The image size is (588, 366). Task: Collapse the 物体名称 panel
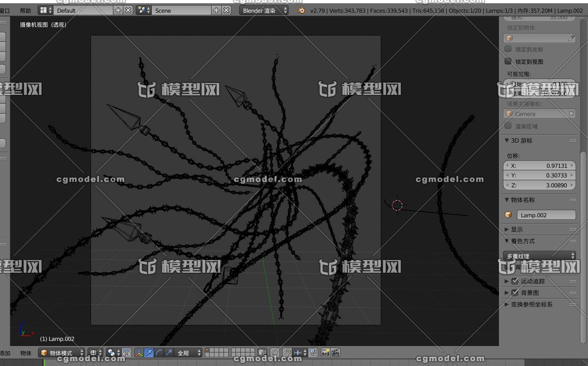(507, 200)
